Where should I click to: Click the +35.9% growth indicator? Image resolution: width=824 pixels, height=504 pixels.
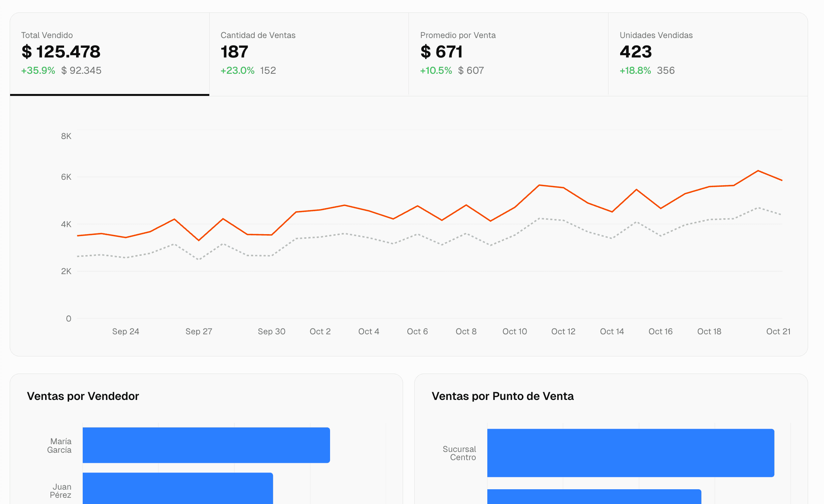pos(38,70)
